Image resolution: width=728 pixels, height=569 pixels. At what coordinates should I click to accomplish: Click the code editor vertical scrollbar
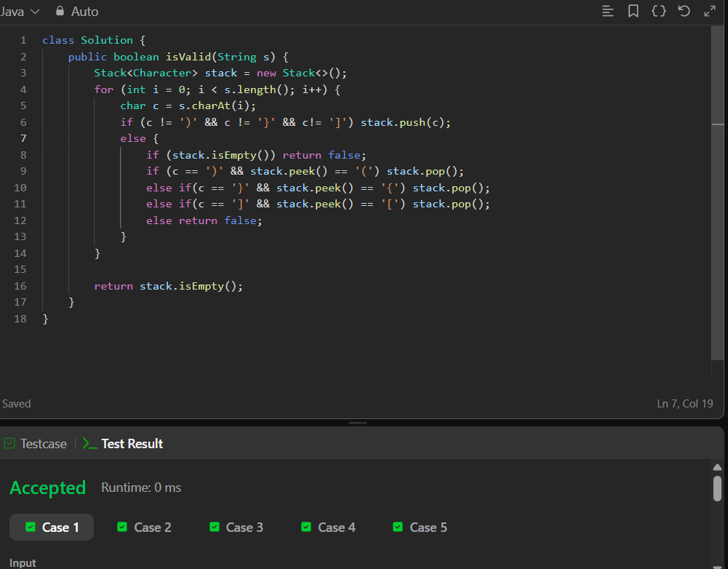point(717,193)
